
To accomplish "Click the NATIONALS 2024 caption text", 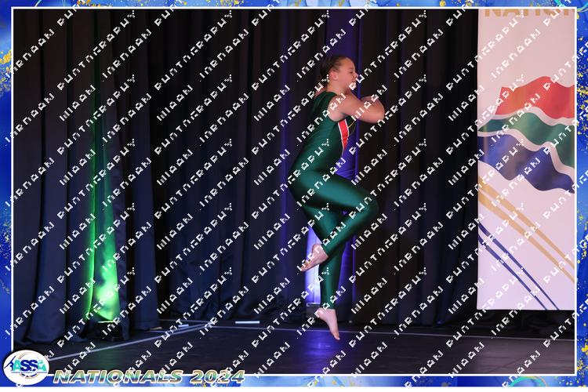I will pos(149,376).
